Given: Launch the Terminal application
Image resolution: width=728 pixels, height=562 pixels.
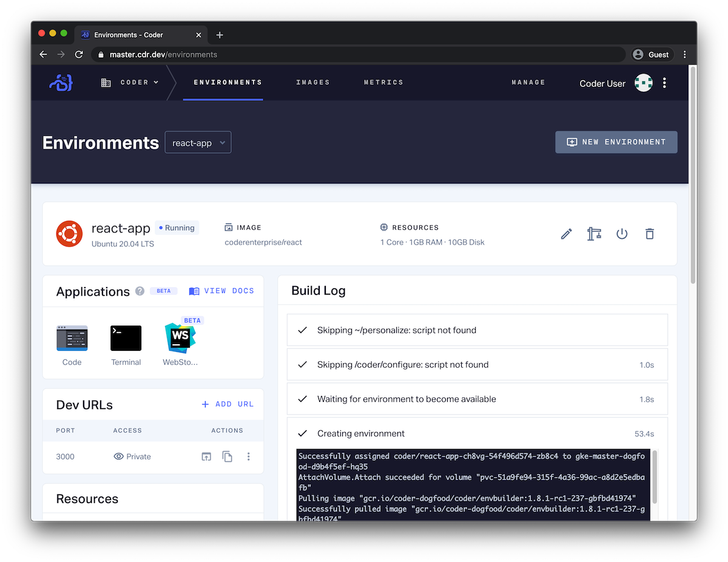Looking at the screenshot, I should (x=126, y=345).
